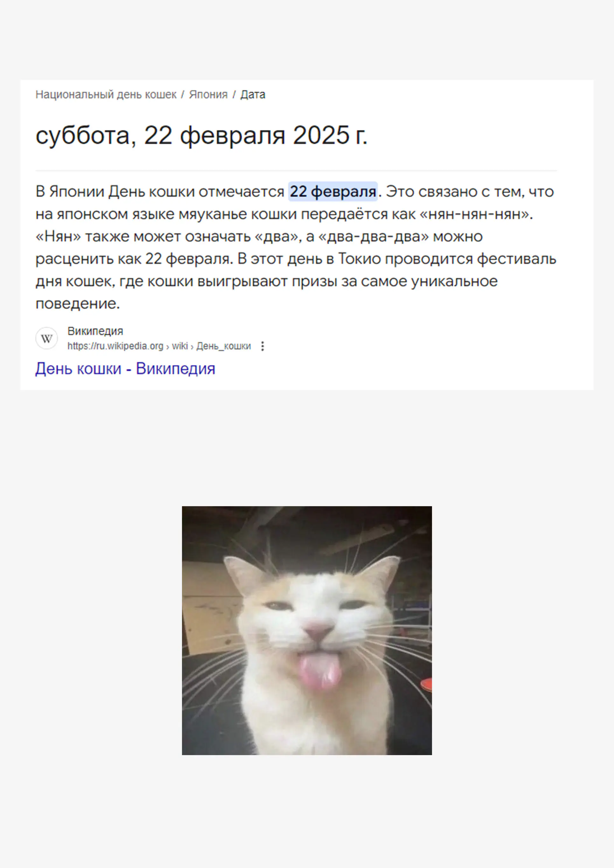Open the three-dot options next to URL

pos(262,346)
